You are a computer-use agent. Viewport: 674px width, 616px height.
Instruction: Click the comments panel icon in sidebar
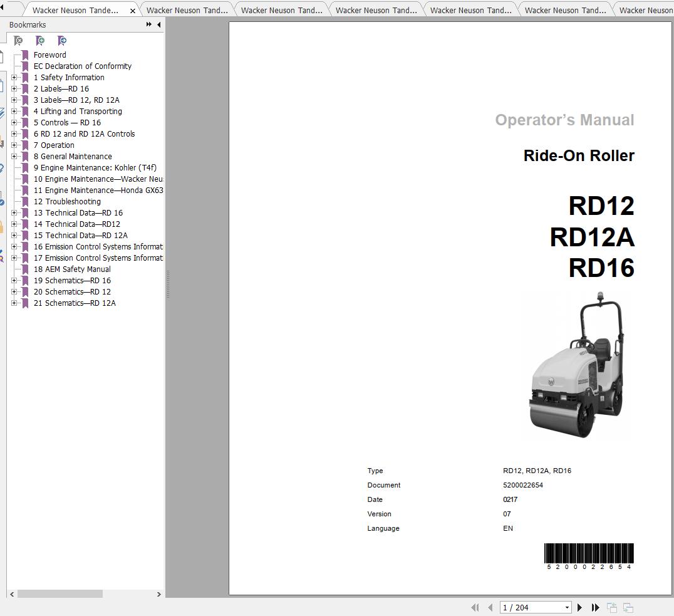click(4, 141)
